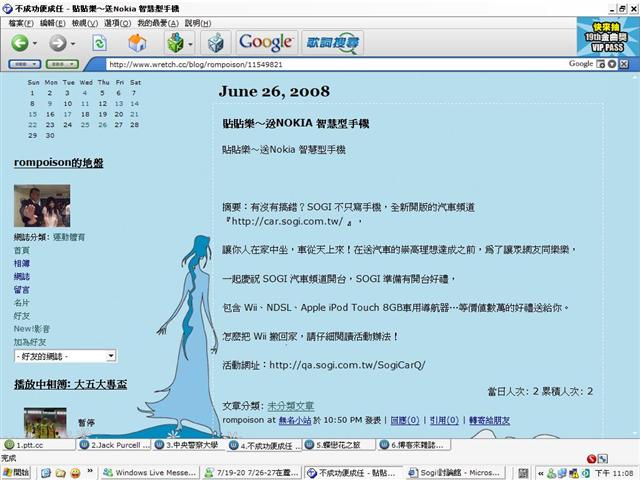
Task: Open the 我的最愛(A) menu
Action: tap(158, 23)
